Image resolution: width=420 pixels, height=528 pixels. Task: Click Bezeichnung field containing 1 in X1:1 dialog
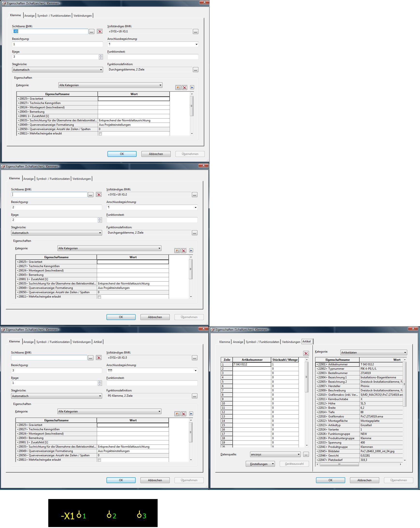click(x=57, y=44)
